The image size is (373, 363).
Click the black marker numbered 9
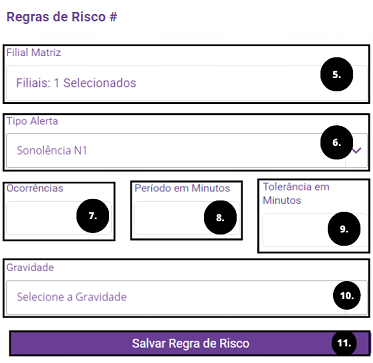point(344,229)
